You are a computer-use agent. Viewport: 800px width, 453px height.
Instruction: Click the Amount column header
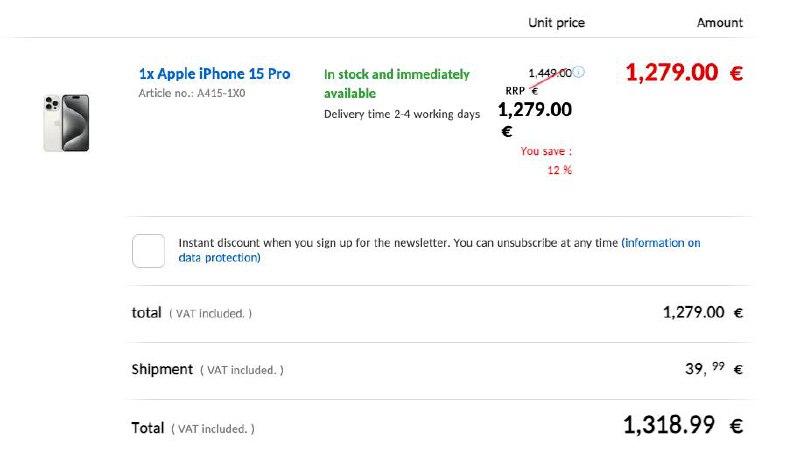[720, 22]
